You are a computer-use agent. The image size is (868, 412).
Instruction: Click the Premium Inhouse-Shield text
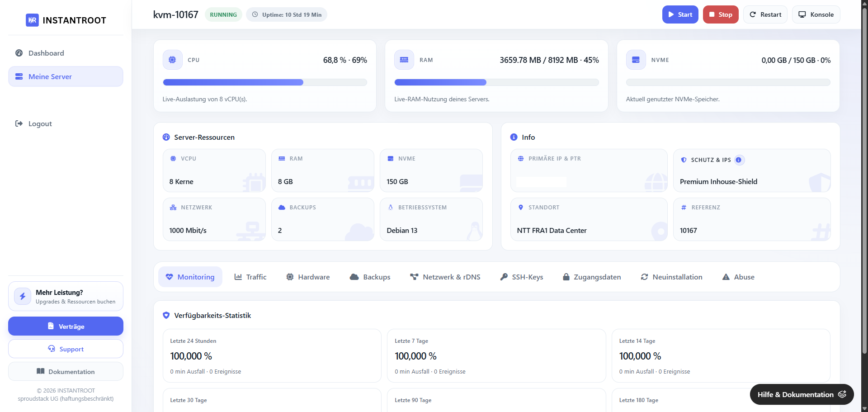coord(718,181)
